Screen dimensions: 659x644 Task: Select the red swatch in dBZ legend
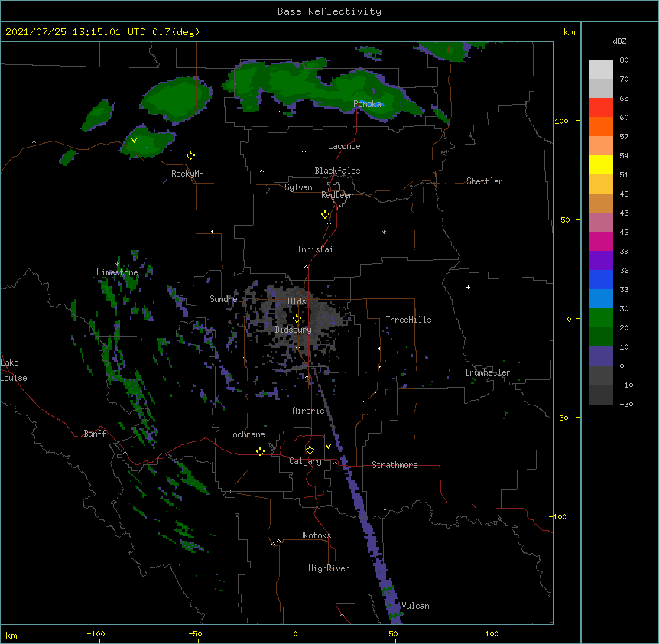tap(601, 108)
